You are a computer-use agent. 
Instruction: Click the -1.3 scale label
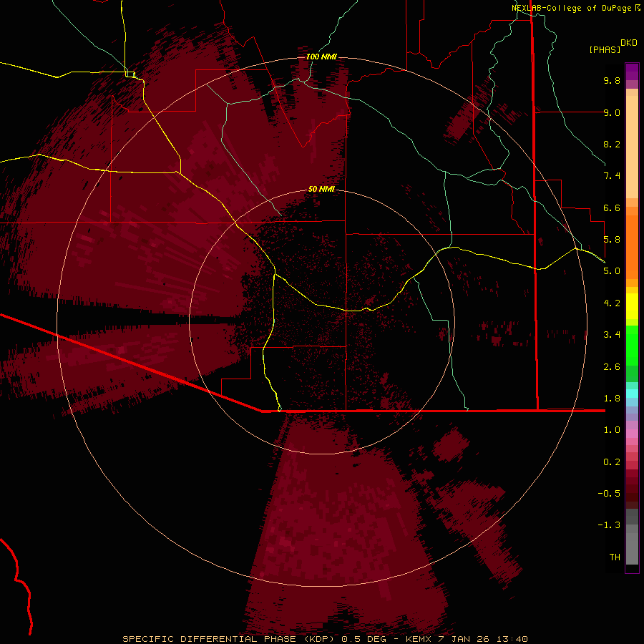[609, 525]
